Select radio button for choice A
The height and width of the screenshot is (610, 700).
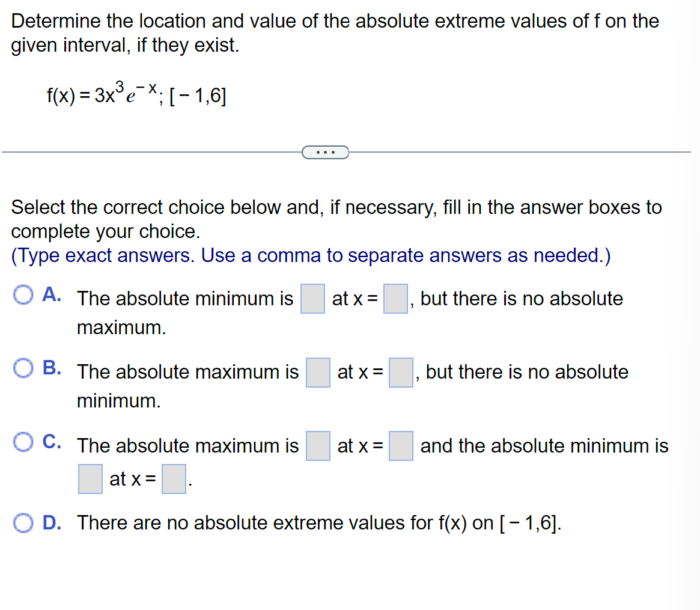pyautogui.click(x=23, y=294)
